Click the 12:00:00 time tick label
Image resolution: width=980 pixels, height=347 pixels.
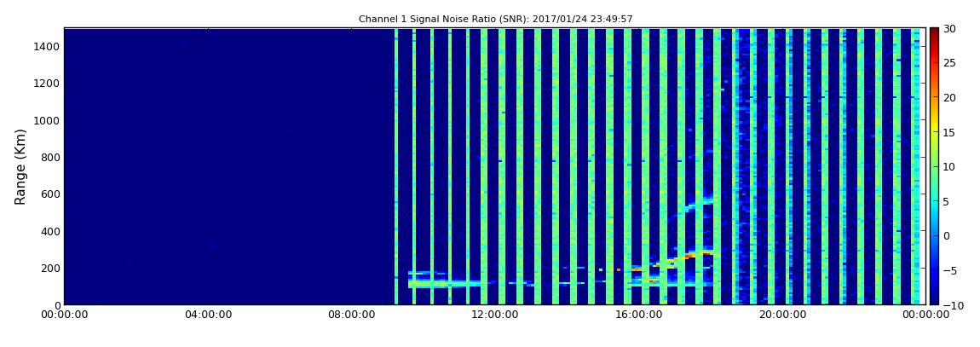click(x=494, y=315)
